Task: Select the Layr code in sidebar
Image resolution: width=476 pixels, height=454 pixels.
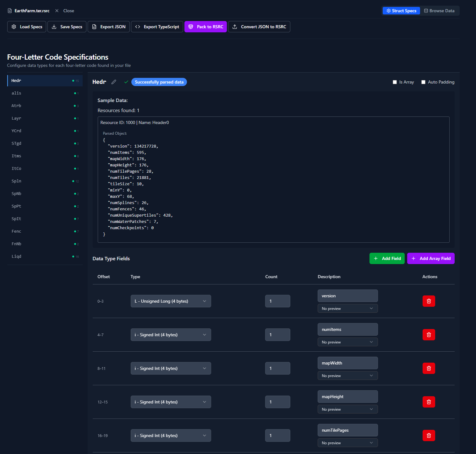Action: [x=45, y=118]
